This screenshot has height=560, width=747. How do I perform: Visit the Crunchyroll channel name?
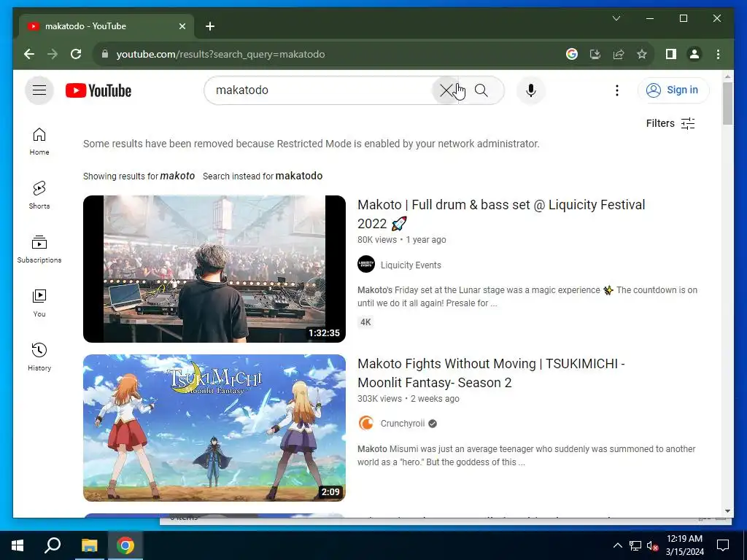tap(403, 424)
